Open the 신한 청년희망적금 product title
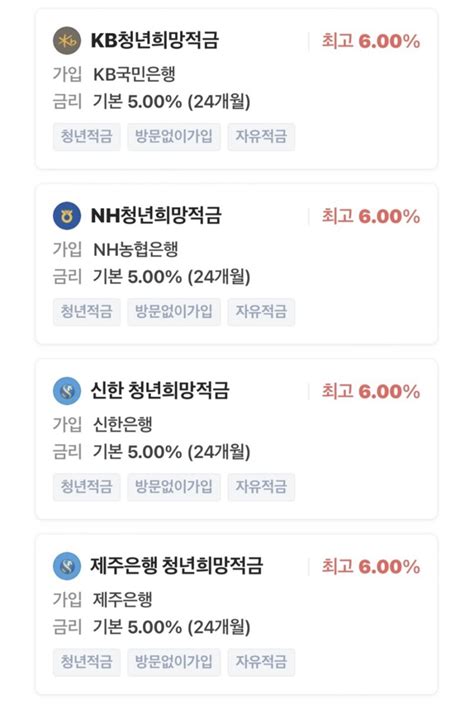 [160, 391]
